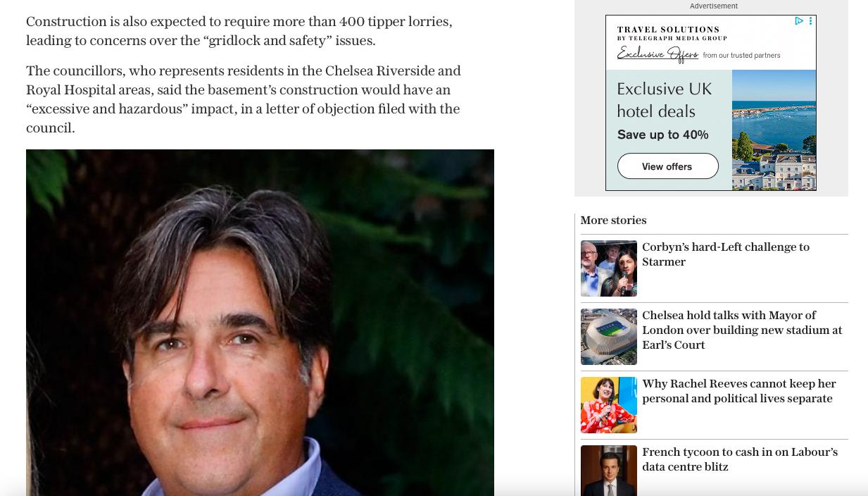Image resolution: width=868 pixels, height=496 pixels.
Task: Click the French tycoon portrait thumbnail
Action: (x=609, y=471)
